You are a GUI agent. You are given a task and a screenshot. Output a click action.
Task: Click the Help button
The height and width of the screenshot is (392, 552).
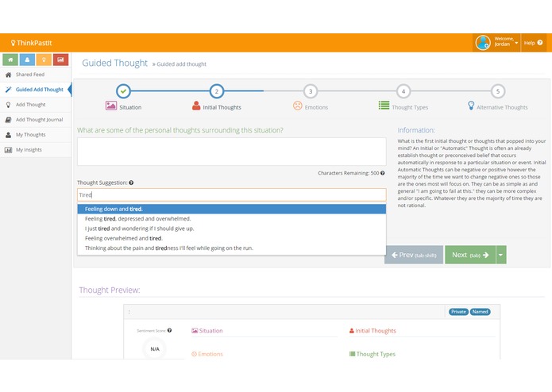tap(534, 43)
